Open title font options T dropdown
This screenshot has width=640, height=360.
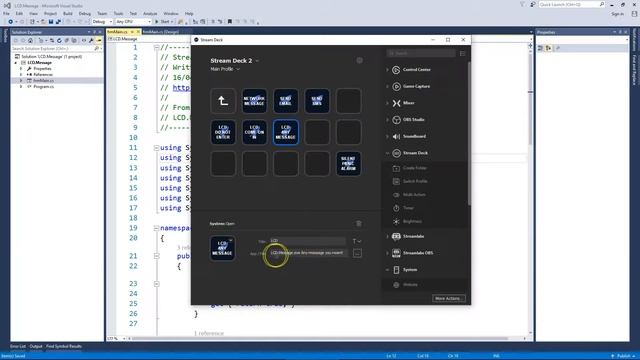[356, 241]
